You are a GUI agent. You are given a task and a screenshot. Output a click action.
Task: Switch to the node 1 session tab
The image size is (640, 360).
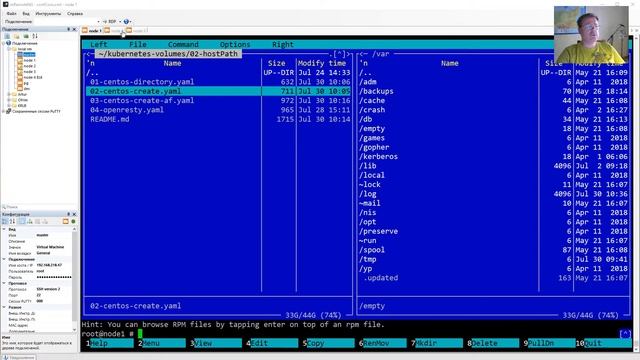coord(92,31)
